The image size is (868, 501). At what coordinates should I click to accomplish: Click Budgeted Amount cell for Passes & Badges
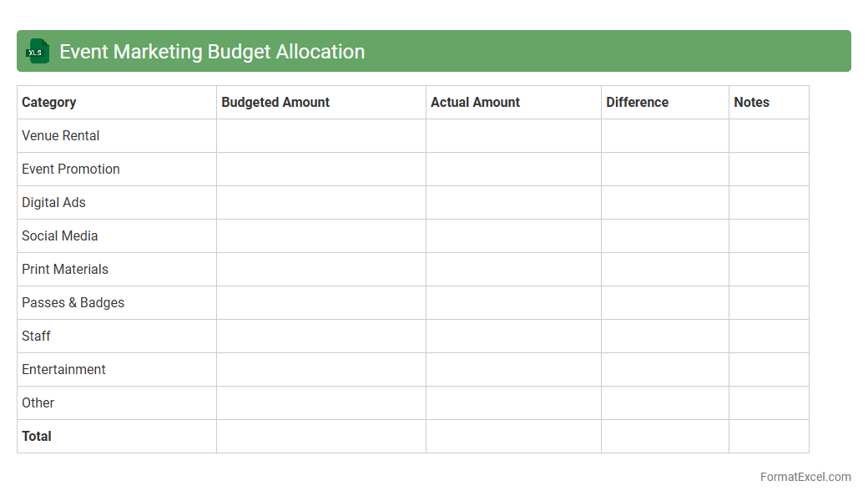(321, 303)
